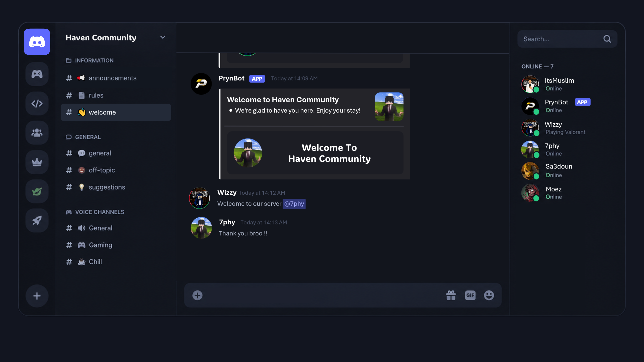
Task: Open the gift icon in message bar
Action: [x=451, y=295]
